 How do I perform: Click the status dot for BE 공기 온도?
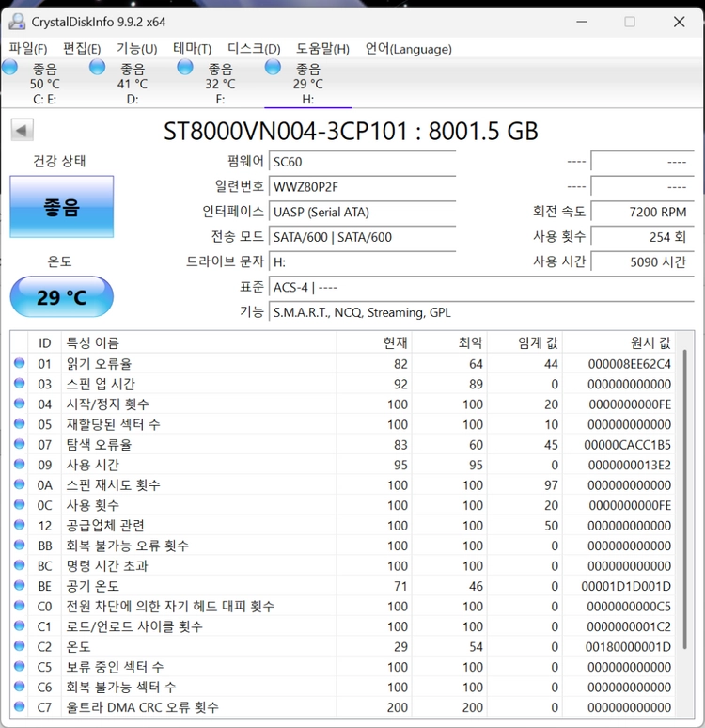tap(19, 585)
